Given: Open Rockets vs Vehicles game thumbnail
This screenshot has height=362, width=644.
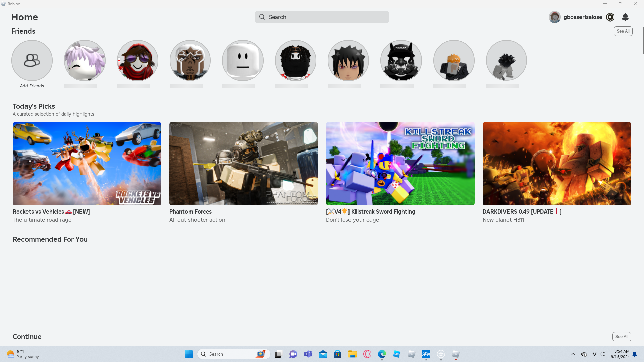Looking at the screenshot, I should pos(87,164).
